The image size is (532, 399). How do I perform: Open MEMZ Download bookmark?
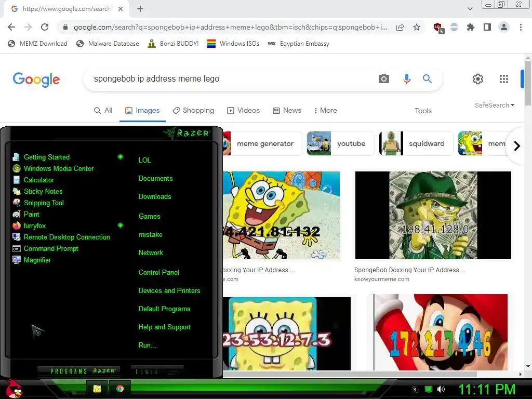coord(37,44)
